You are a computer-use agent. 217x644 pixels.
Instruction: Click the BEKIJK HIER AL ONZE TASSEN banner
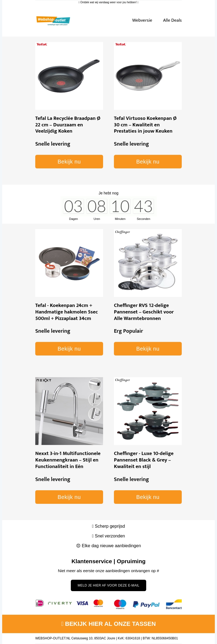pyautogui.click(x=108, y=624)
